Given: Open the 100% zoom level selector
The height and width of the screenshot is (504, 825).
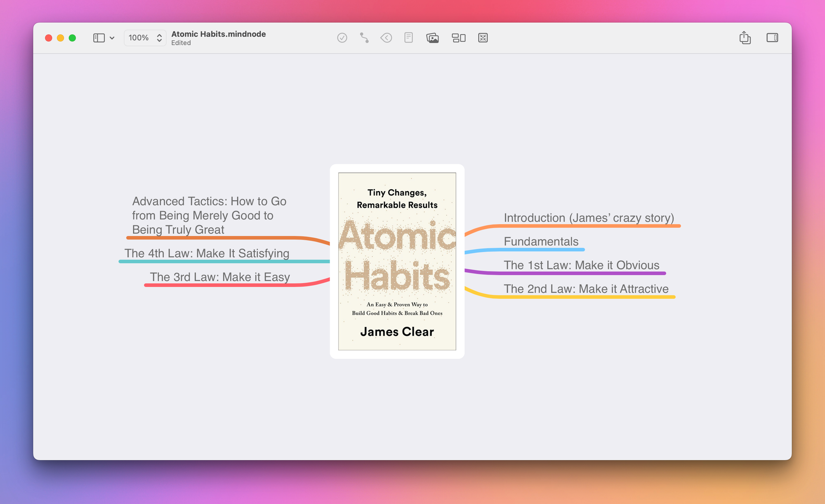Looking at the screenshot, I should (145, 38).
